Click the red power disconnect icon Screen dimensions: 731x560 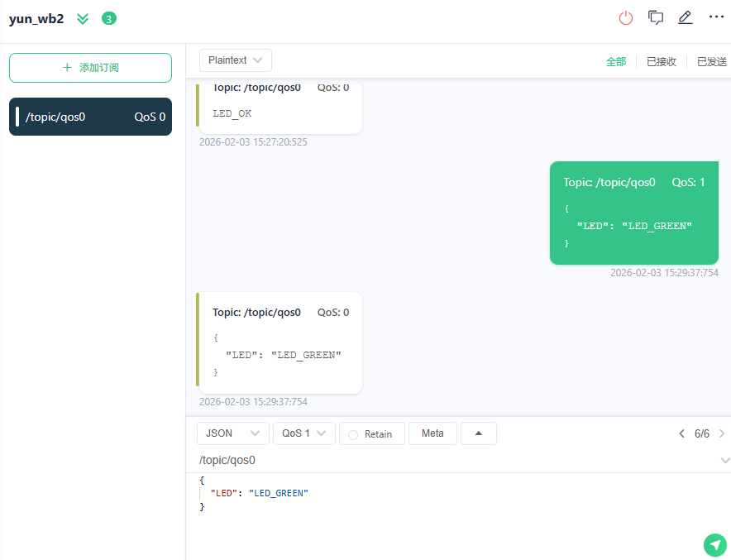click(626, 17)
